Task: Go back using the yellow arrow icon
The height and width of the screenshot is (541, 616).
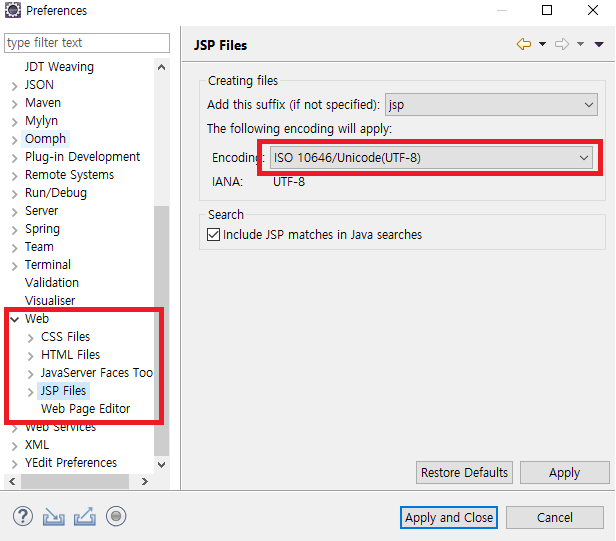Action: (x=524, y=44)
